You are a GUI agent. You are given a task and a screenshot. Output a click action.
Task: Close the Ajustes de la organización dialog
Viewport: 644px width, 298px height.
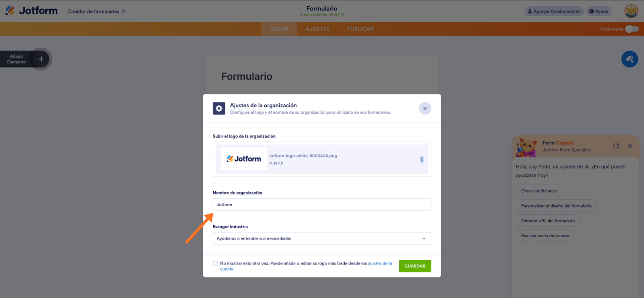click(425, 109)
